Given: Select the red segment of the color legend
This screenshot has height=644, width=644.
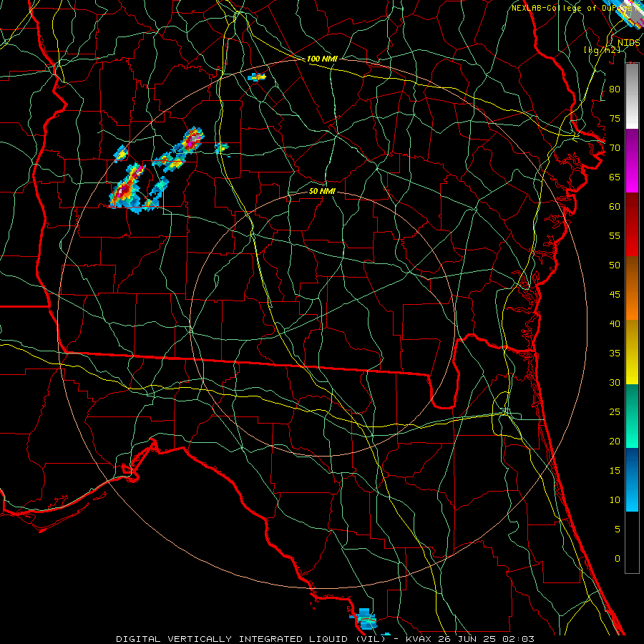Looking at the screenshot, I should pos(632,225).
